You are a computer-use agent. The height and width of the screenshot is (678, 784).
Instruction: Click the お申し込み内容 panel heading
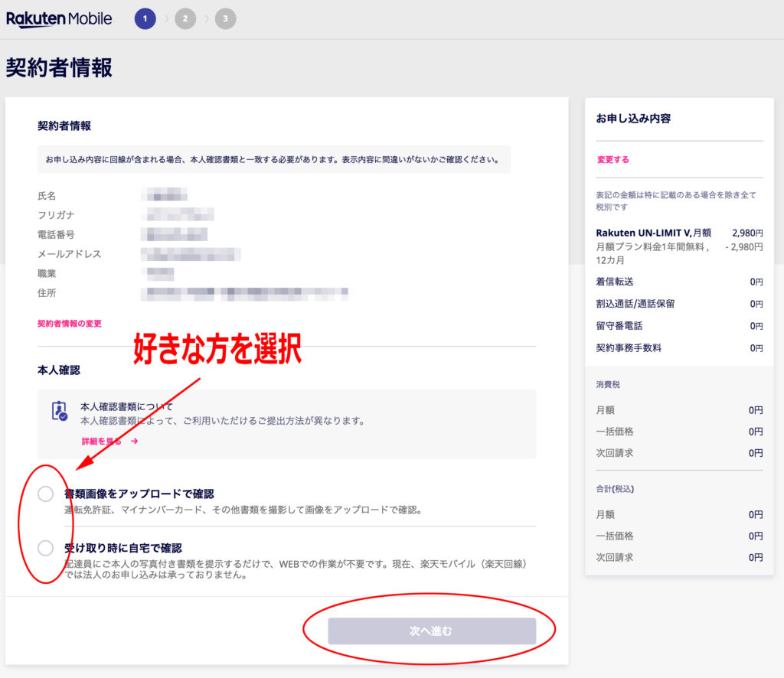[633, 119]
